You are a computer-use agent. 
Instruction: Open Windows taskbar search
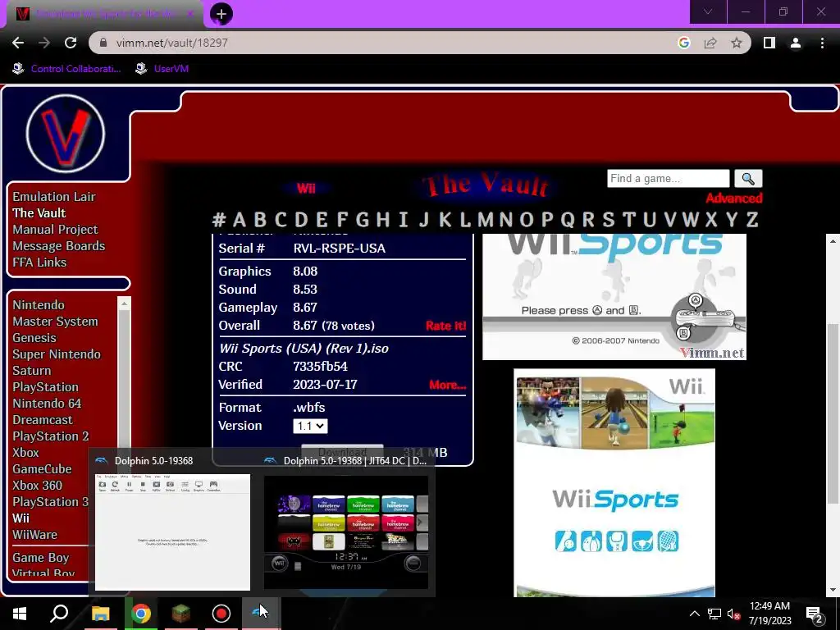[x=59, y=614]
